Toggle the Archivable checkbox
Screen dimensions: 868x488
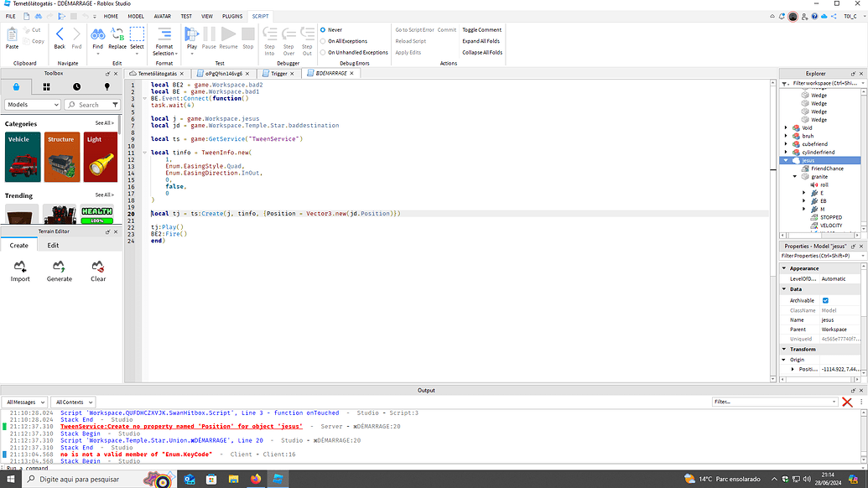point(825,300)
